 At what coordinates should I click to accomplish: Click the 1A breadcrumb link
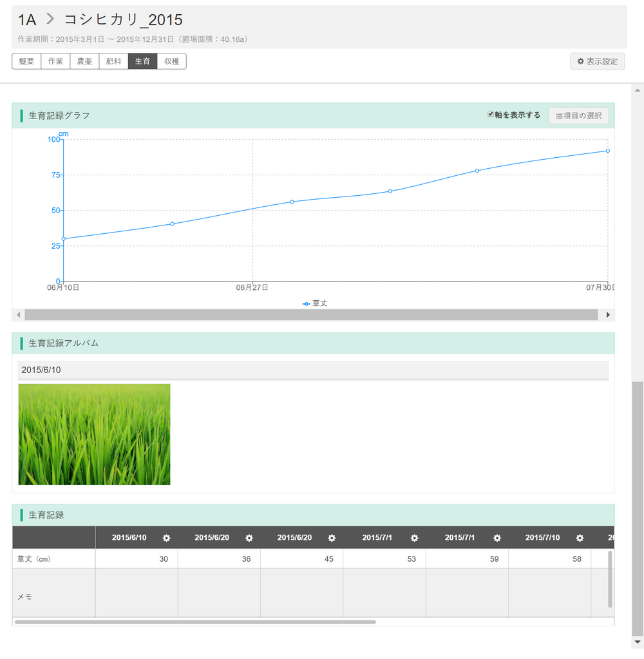click(x=27, y=20)
